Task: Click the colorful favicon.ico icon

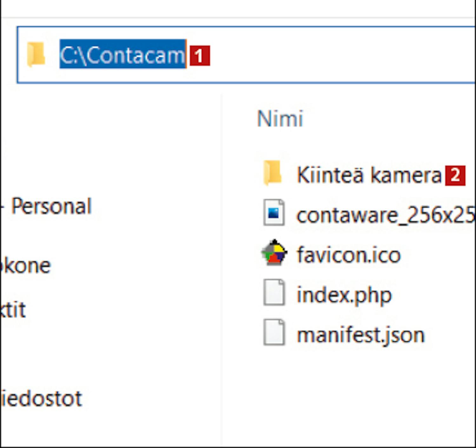Action: [x=274, y=253]
